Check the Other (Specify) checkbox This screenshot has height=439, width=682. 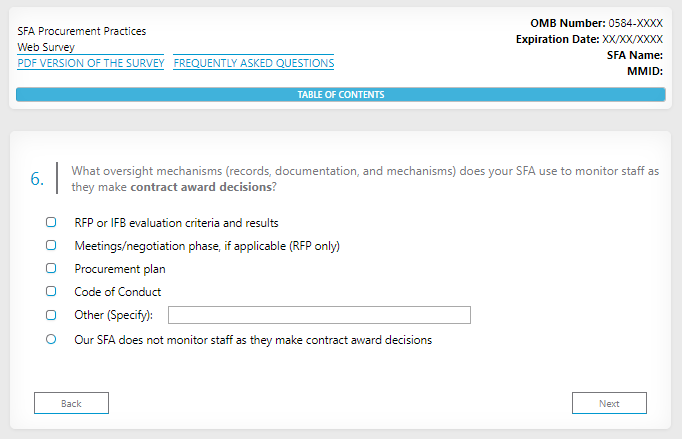click(51, 315)
